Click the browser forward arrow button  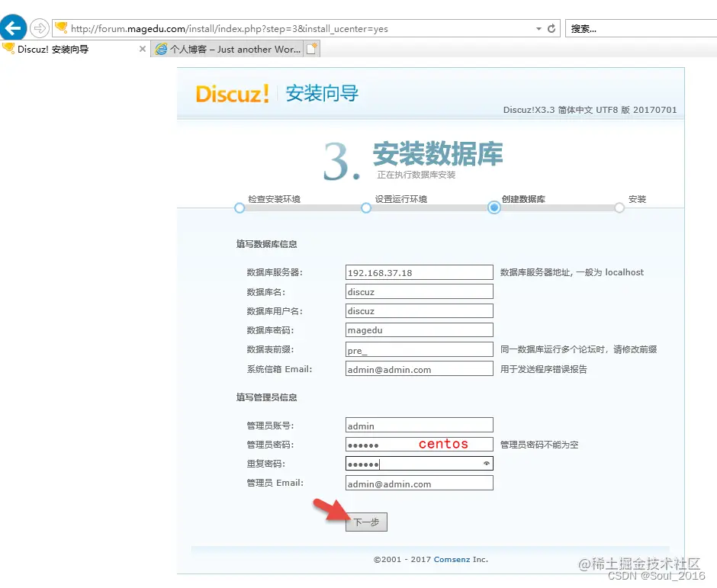coord(40,28)
